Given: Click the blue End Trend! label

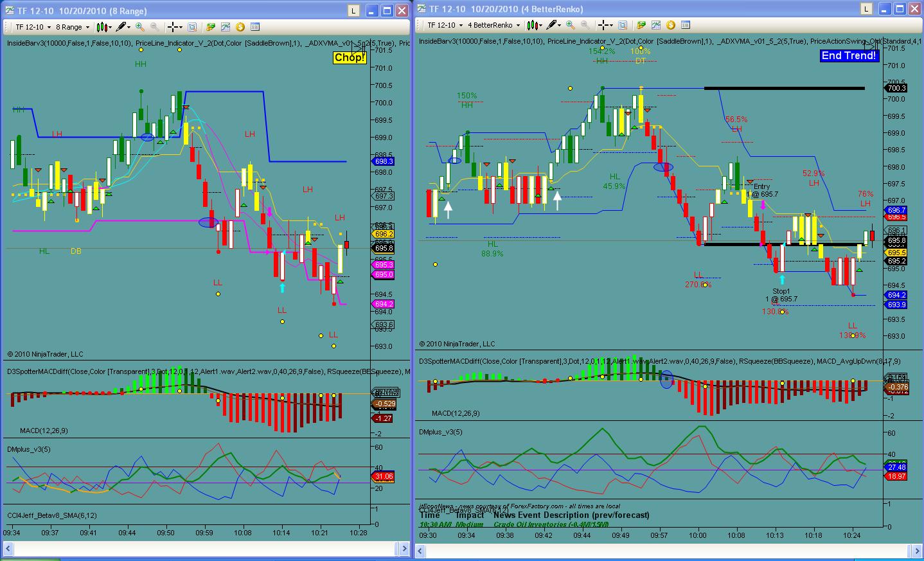Looking at the screenshot, I should [849, 55].
